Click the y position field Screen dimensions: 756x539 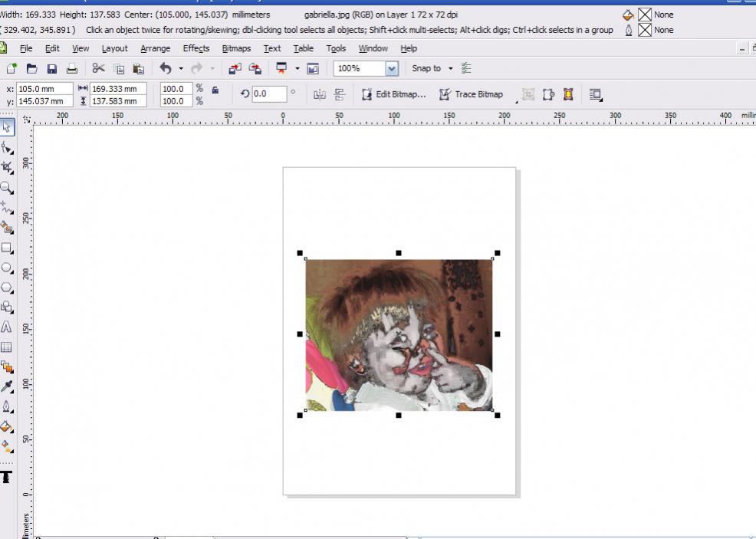(x=44, y=101)
